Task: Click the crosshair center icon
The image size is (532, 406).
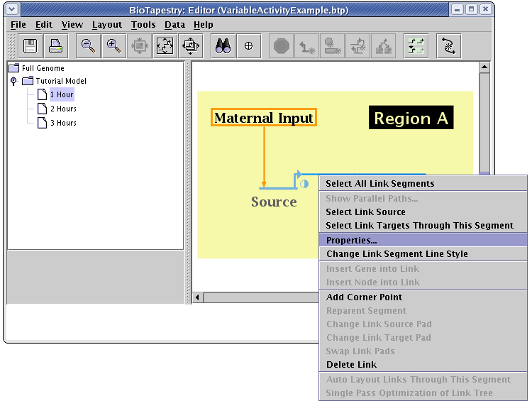Action: pyautogui.click(x=248, y=46)
